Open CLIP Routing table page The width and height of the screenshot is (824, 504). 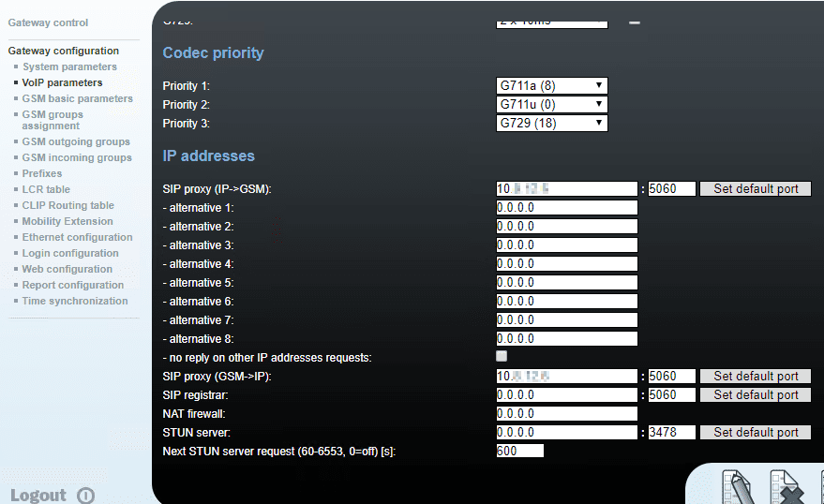click(67, 205)
